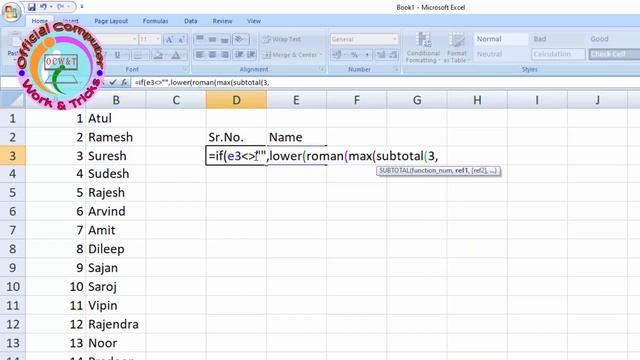Switch to the Formulas tab
Screen dimensions: 640x360
156,21
